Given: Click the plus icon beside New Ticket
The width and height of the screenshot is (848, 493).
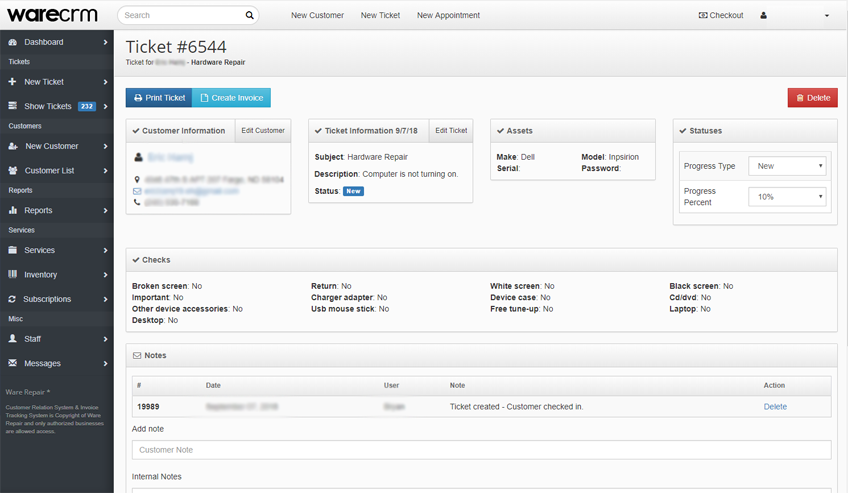Looking at the screenshot, I should click(12, 82).
